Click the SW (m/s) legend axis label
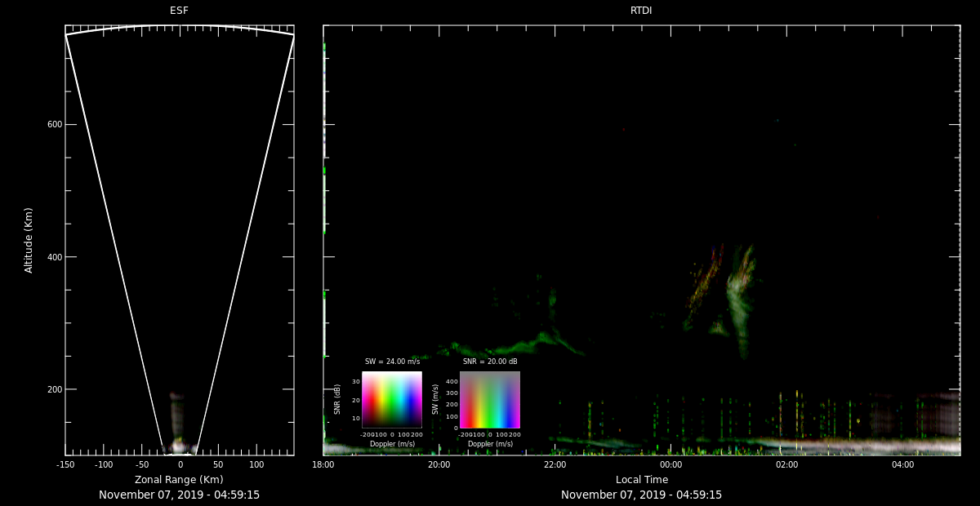The image size is (980, 506). click(434, 399)
